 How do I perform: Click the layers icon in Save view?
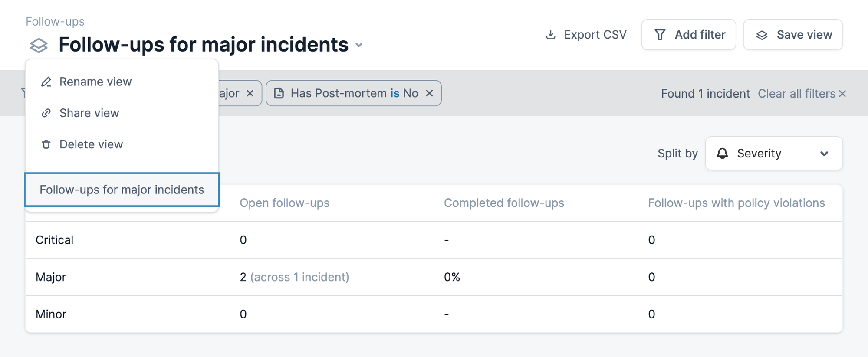(x=762, y=35)
